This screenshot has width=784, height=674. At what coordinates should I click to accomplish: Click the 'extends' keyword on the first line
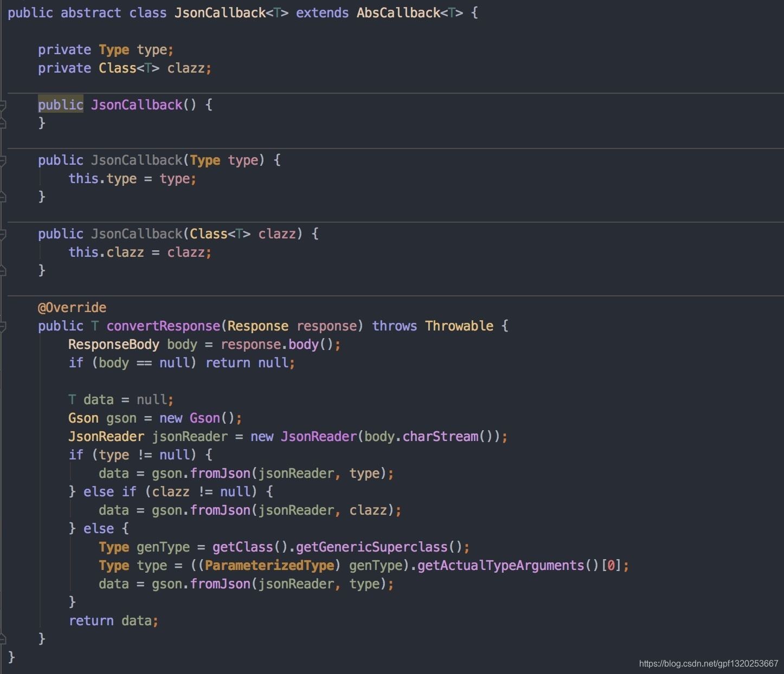point(323,12)
